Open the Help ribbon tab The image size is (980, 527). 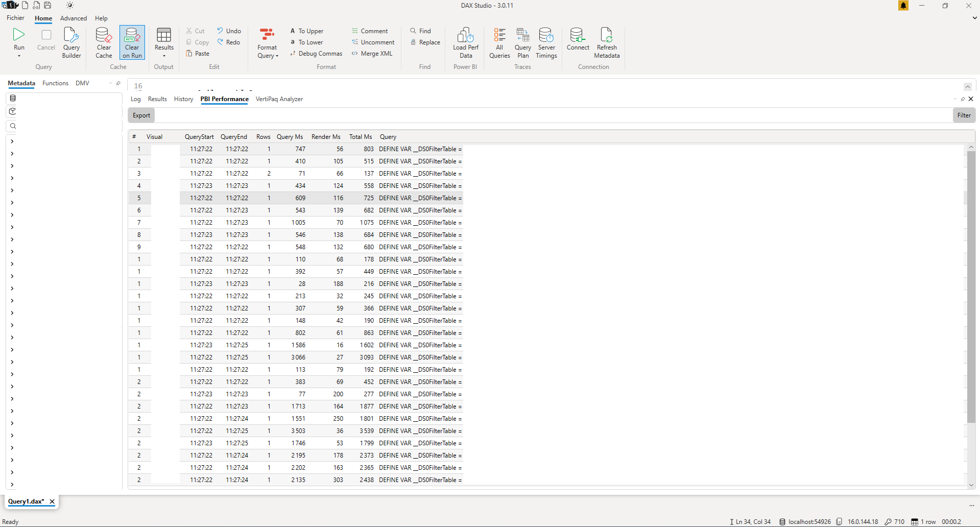(101, 18)
